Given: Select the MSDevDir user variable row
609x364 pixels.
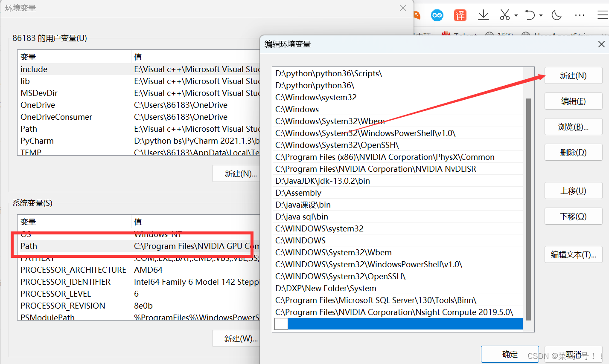Looking at the screenshot, I should click(x=139, y=93).
